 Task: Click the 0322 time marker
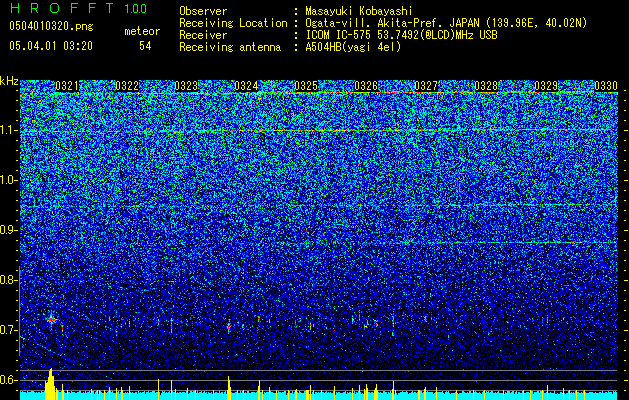127,86
